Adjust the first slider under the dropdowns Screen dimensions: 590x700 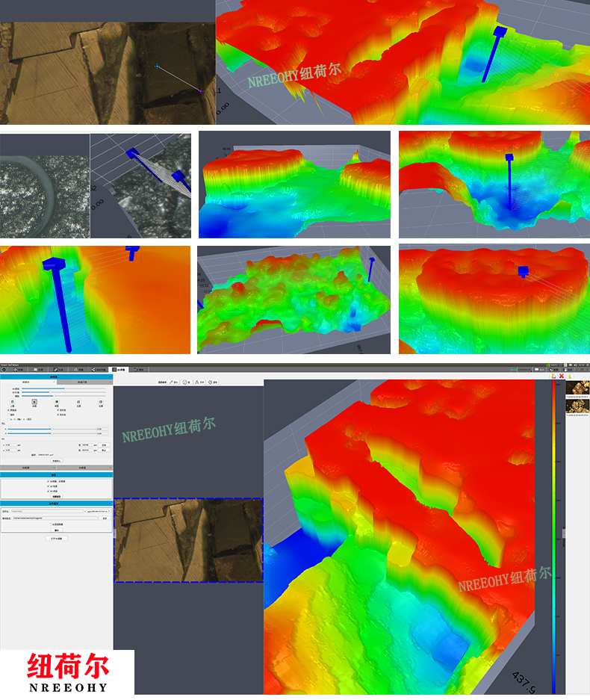tap(63, 388)
